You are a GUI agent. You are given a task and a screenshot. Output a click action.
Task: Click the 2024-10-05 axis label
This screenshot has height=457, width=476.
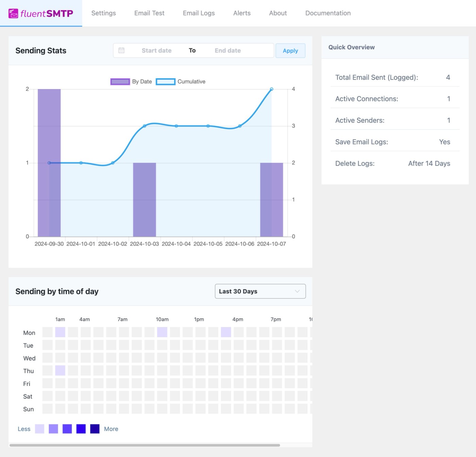[208, 244]
